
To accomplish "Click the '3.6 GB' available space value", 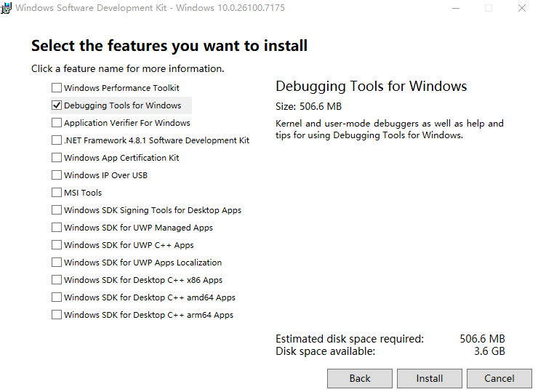I will pyautogui.click(x=489, y=351).
